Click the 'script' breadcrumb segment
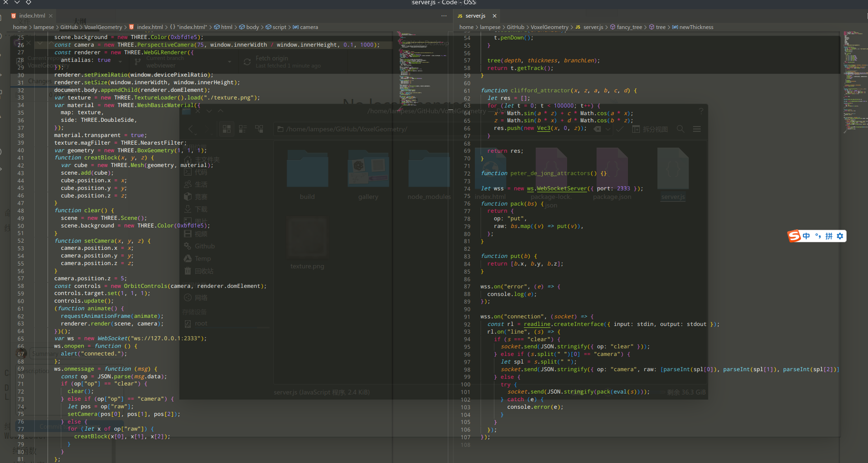The height and width of the screenshot is (463, 868). click(276, 27)
